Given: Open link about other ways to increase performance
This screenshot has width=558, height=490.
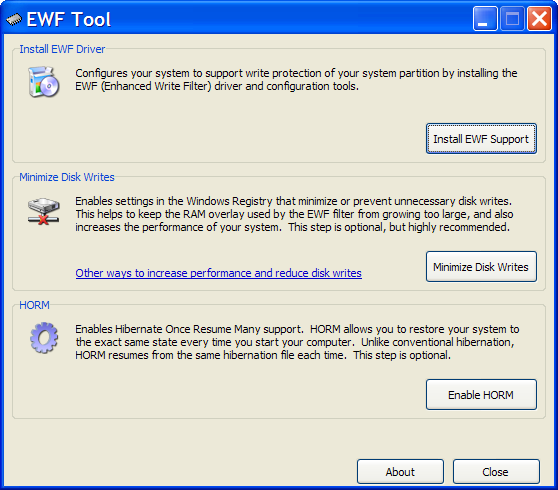Looking at the screenshot, I should (219, 273).
